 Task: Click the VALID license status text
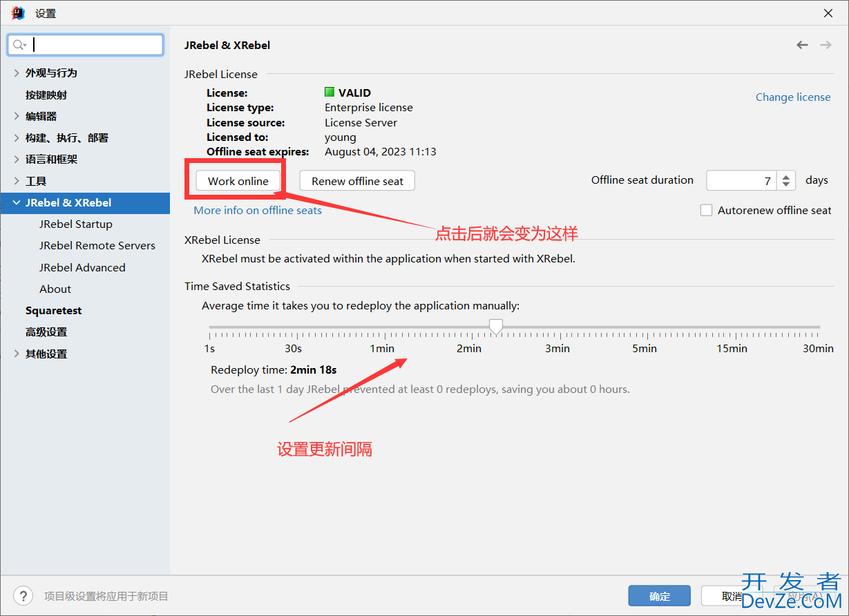354,93
